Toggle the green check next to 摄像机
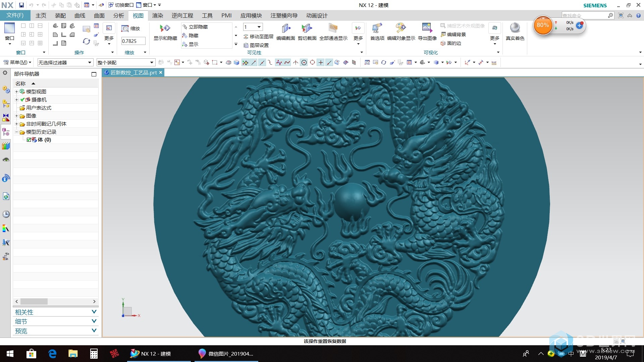644x362 pixels. 22,100
